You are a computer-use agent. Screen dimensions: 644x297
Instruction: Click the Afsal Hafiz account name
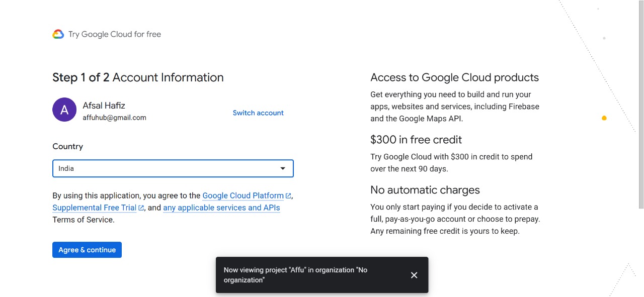pyautogui.click(x=104, y=106)
